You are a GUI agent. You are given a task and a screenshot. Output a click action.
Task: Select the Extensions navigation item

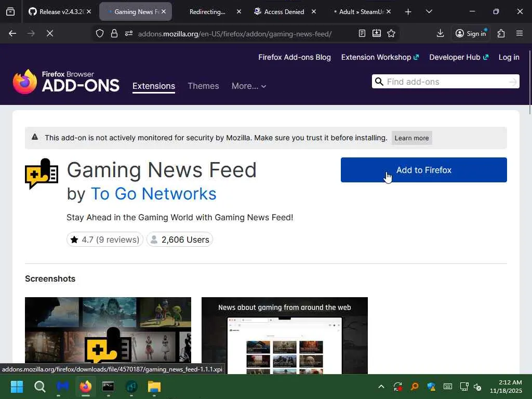pos(154,86)
